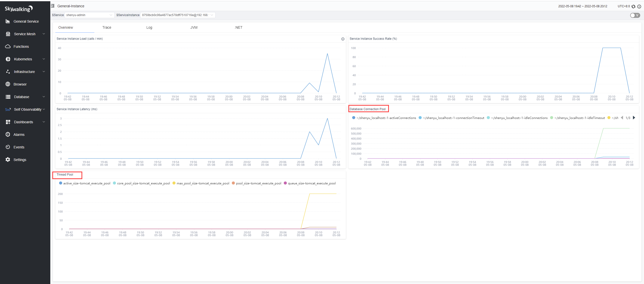Collapse the sidebar with menu icon
Screen dimensions: 644x284
coord(53,6)
